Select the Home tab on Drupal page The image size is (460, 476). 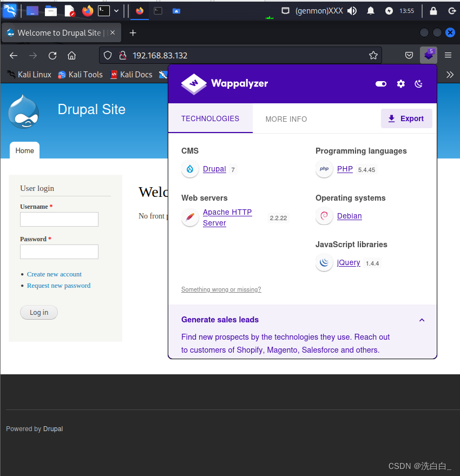(24, 150)
